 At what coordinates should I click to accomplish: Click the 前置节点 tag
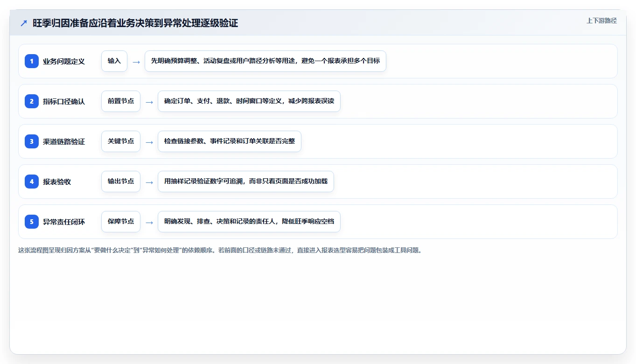121,101
